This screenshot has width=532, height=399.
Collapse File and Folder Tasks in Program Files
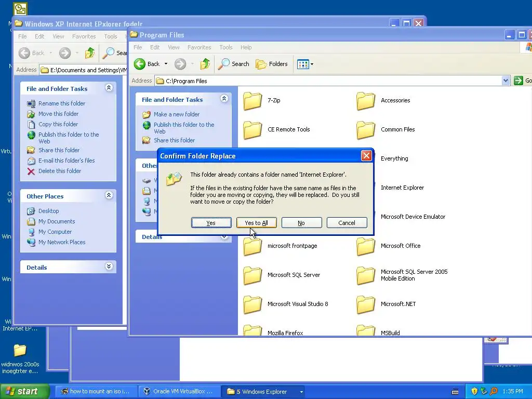coord(224,98)
